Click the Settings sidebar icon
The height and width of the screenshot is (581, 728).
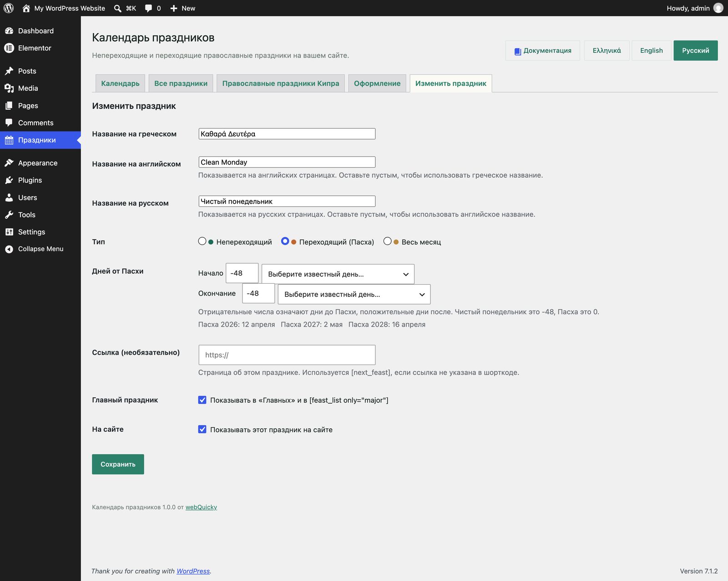(x=9, y=232)
